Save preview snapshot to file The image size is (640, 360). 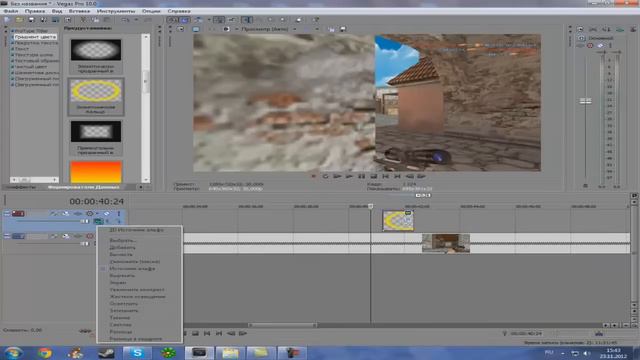point(343,29)
